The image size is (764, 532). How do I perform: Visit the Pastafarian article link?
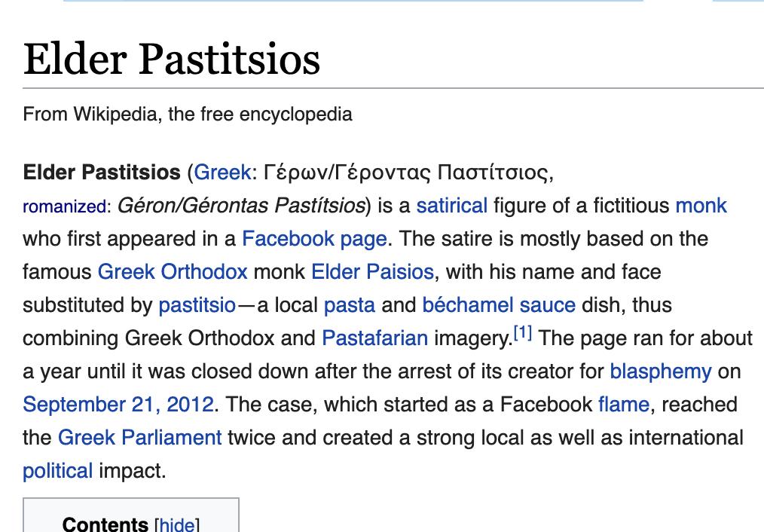coord(374,338)
